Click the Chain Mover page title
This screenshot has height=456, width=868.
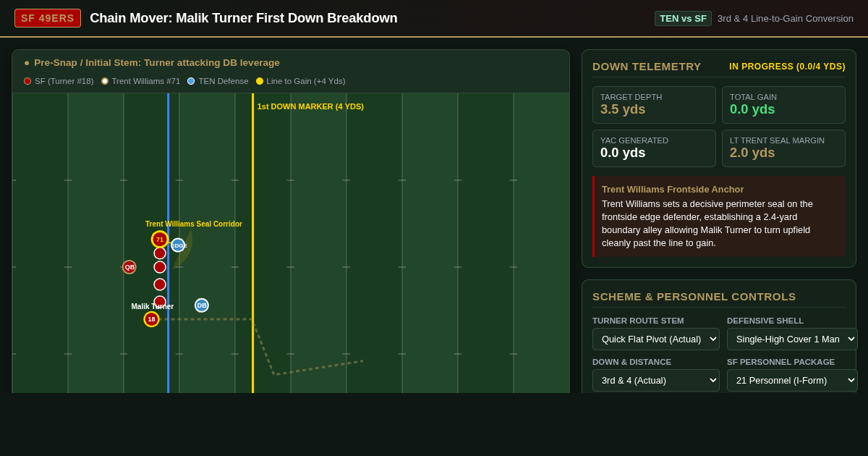(244, 18)
